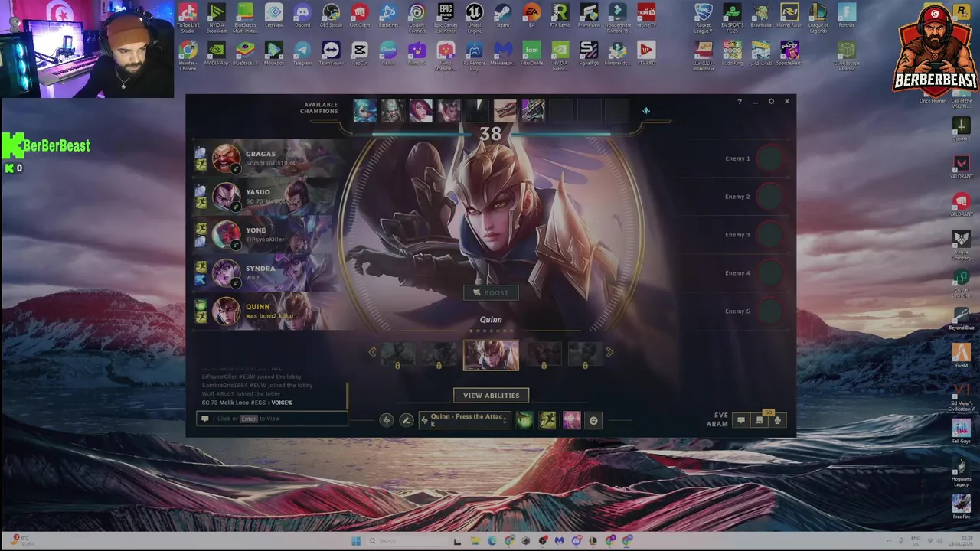Open Rocket League desktop shortcut
This screenshot has width=980, height=551.
point(703,17)
